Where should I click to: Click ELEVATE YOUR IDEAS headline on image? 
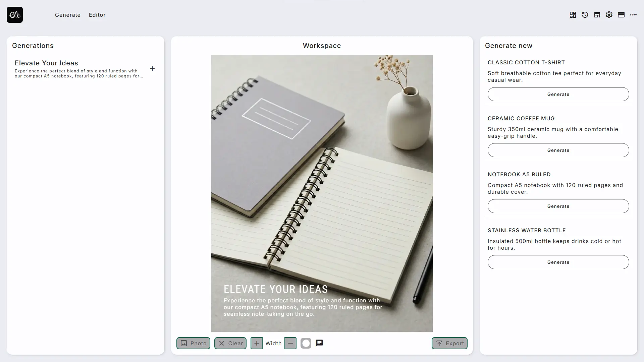tap(276, 289)
